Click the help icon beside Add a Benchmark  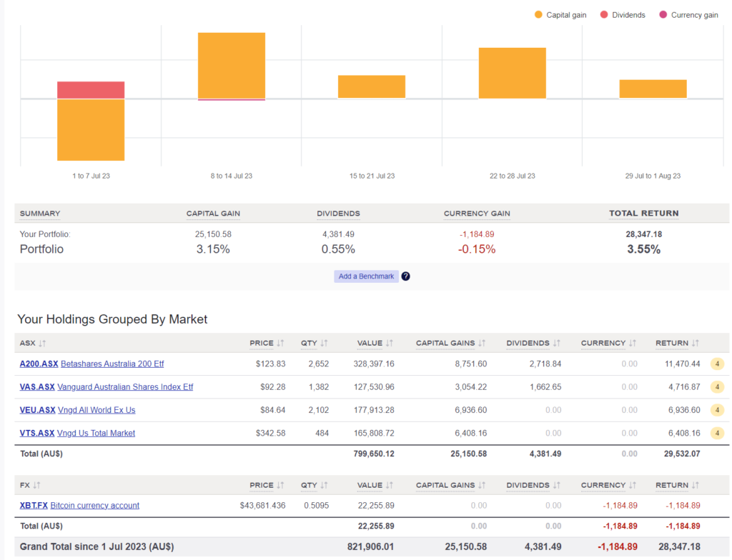click(405, 276)
